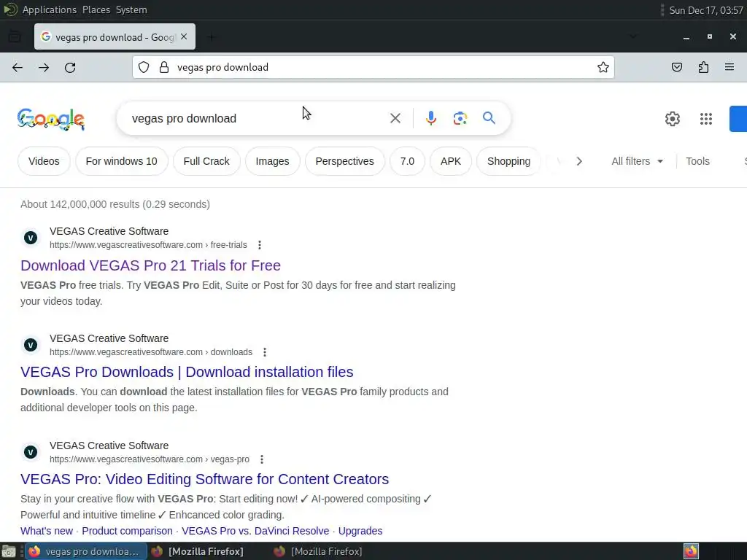Open the Pocket save icon
Image resolution: width=747 pixels, height=560 pixels.
coord(676,67)
